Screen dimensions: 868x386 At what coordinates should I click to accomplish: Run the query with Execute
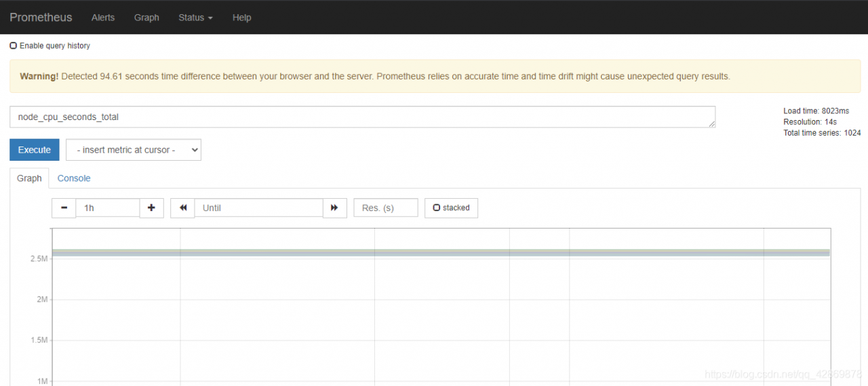click(x=35, y=150)
